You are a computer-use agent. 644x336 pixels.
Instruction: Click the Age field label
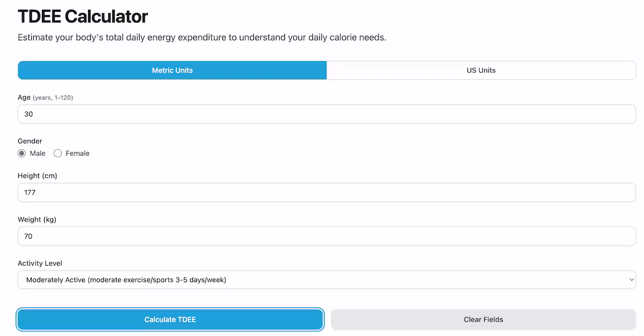tap(24, 98)
